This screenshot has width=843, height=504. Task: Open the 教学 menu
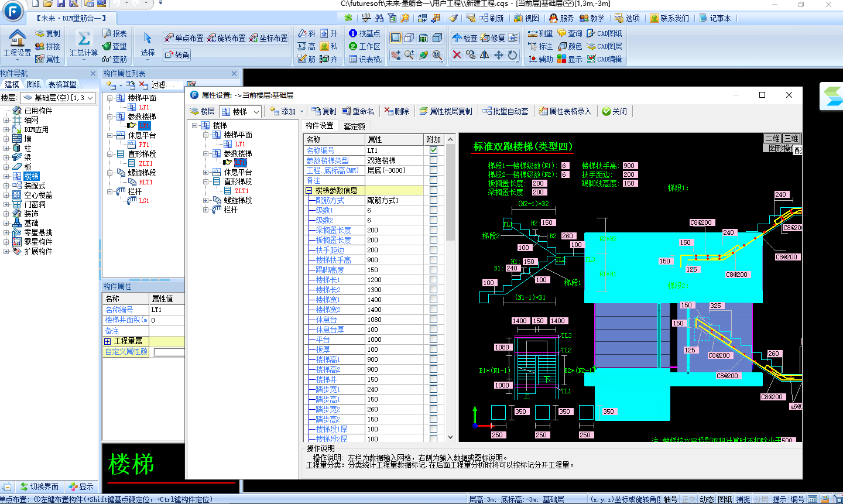point(592,18)
